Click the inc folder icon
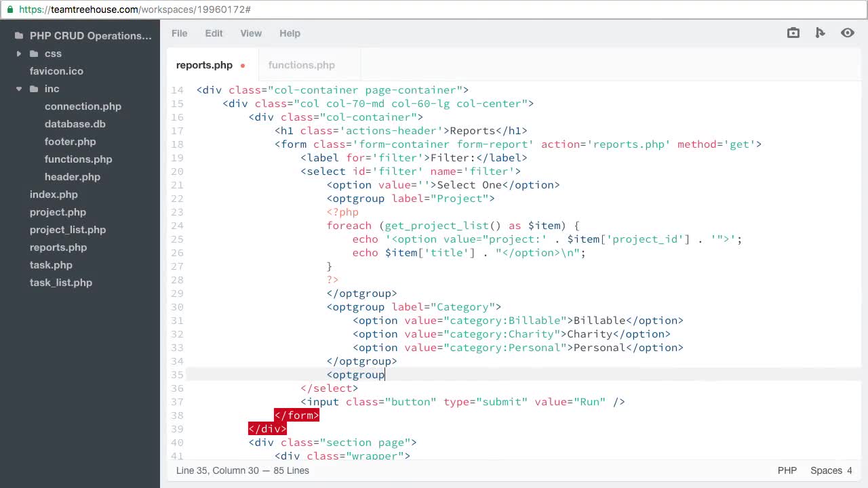The height and width of the screenshot is (488, 868). tap(34, 89)
